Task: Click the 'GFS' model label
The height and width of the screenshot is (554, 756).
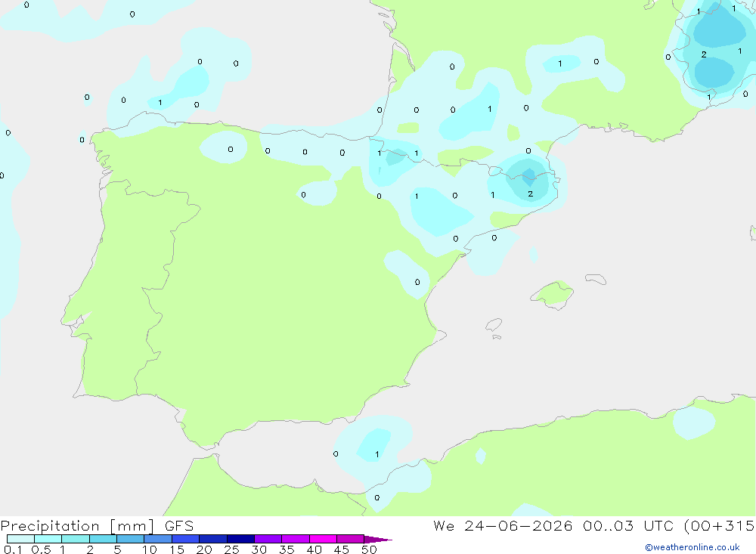Action: tap(179, 525)
